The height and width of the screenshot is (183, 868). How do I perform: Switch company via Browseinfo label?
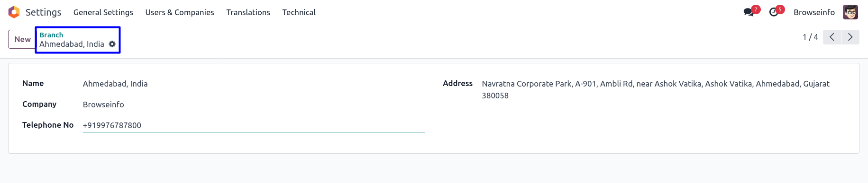814,12
